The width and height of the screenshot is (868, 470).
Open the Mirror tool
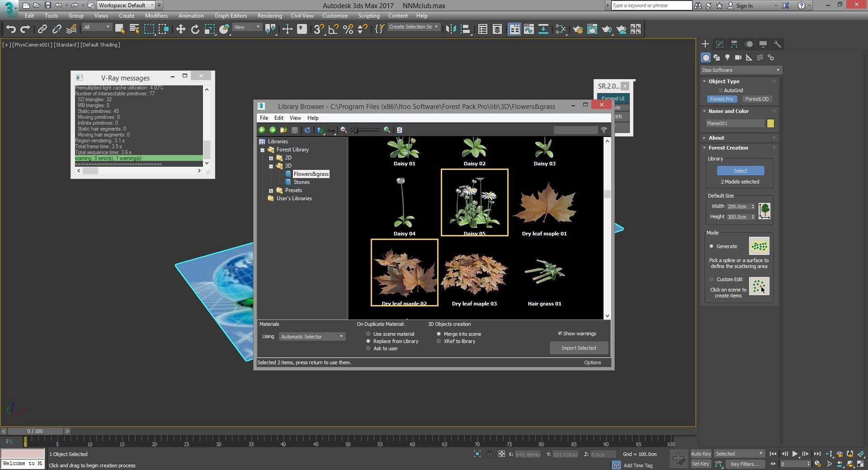click(451, 29)
